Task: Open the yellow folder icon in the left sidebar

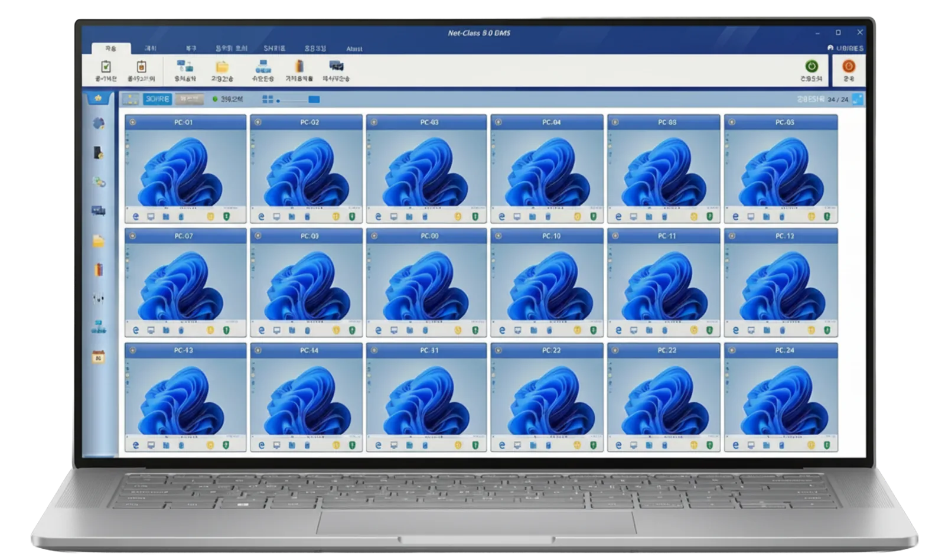Action: coord(99,241)
